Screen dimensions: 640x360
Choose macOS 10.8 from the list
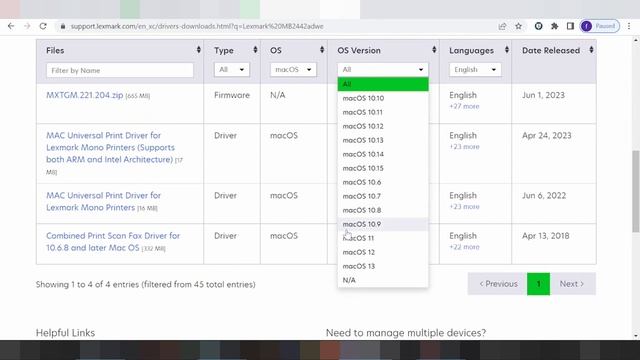tap(383, 210)
